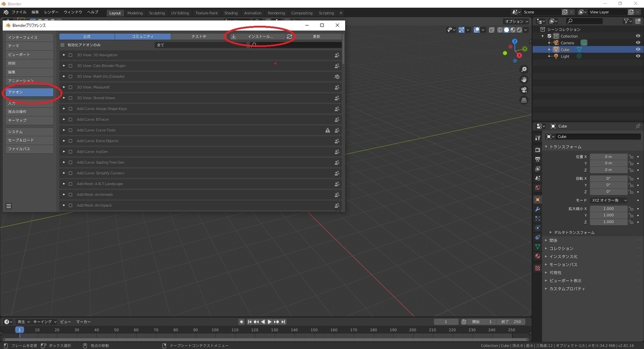Hide the Camera with its eye icon
This screenshot has height=349, width=644.
(x=638, y=42)
